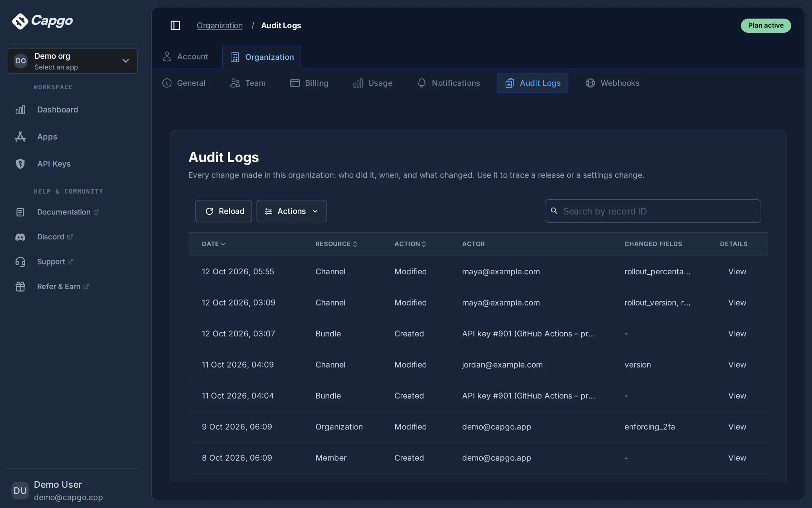Toggle the sidebar panel icon
Screen dimensions: 812x508
(175, 25)
